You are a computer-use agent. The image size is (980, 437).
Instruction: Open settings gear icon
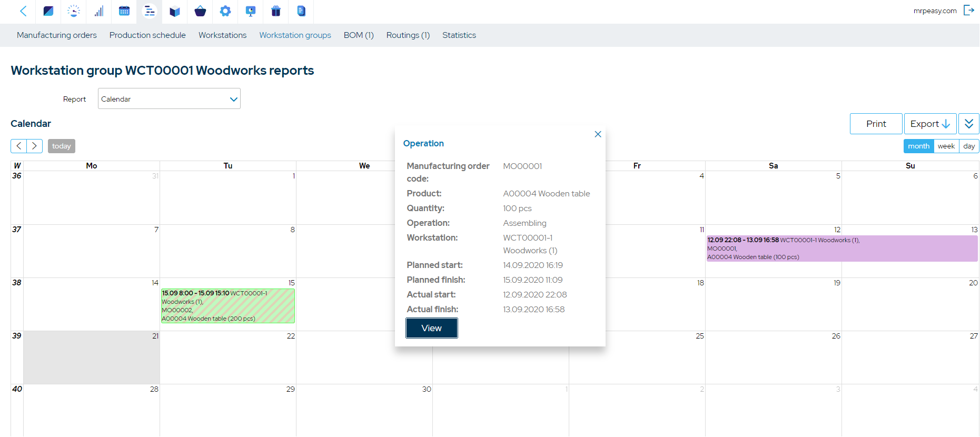225,11
